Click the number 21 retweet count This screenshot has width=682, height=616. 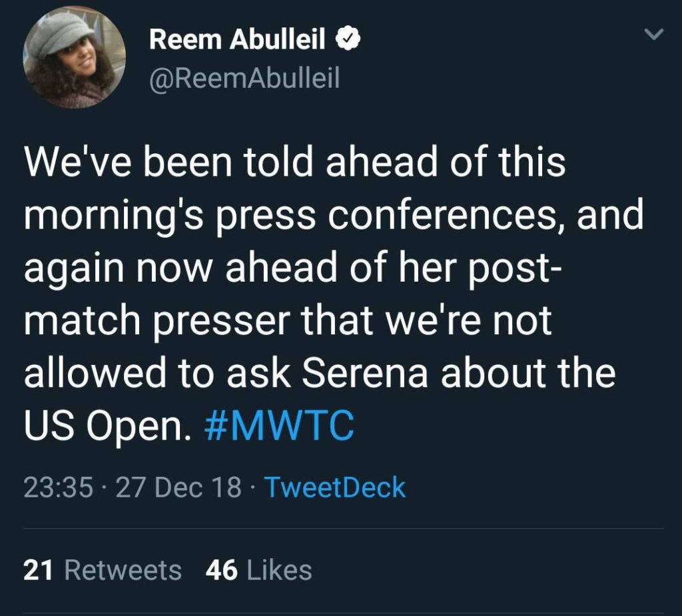coord(37,571)
